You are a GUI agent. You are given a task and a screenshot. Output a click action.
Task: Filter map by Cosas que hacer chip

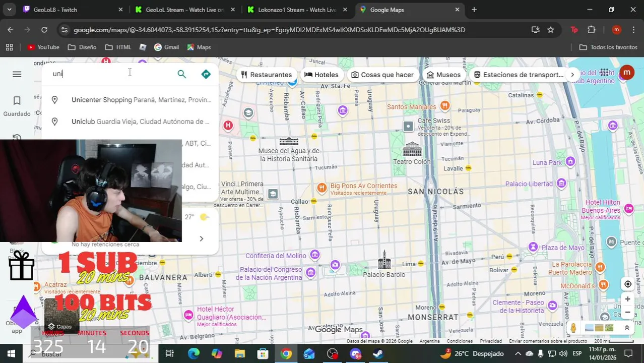382,75
